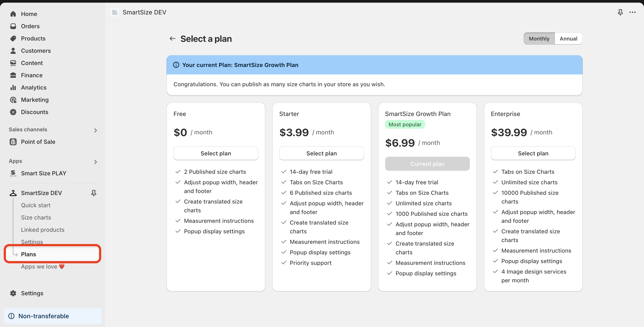
Task: Click the Discounts badge icon
Action: pyautogui.click(x=13, y=112)
